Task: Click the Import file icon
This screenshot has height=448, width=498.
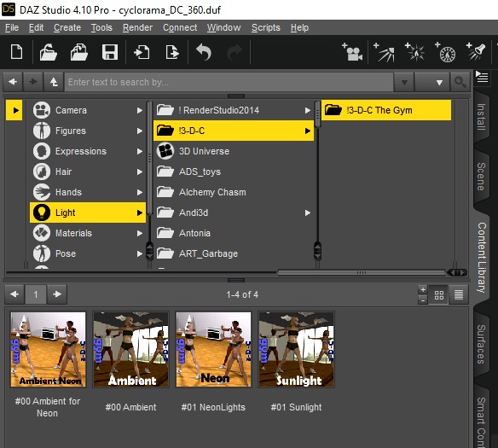Action: coord(142,52)
